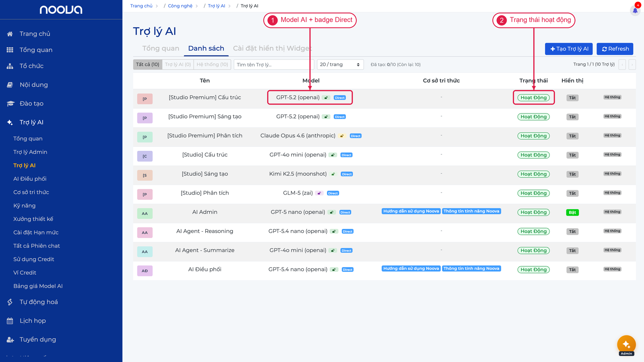644x362 pixels.
Task: Click the Tuyển dụng recruitment icon
Action: click(x=10, y=339)
